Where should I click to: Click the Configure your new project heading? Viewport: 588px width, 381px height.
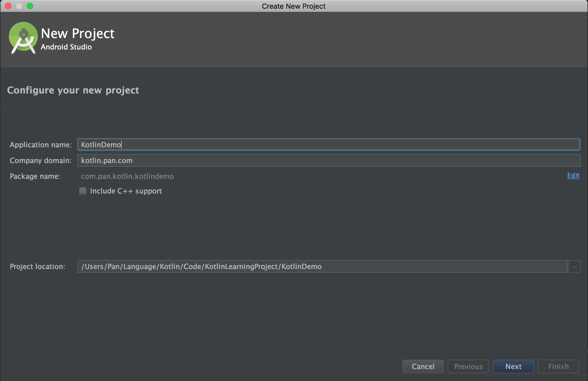coord(73,90)
